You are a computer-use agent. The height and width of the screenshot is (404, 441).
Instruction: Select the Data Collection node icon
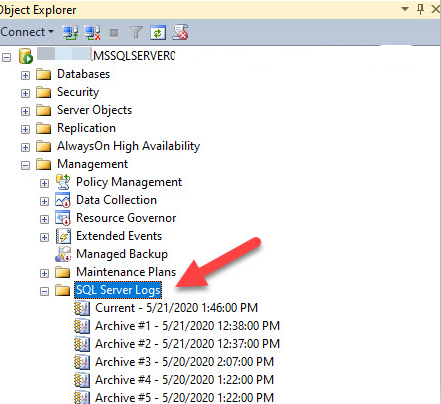pos(63,200)
